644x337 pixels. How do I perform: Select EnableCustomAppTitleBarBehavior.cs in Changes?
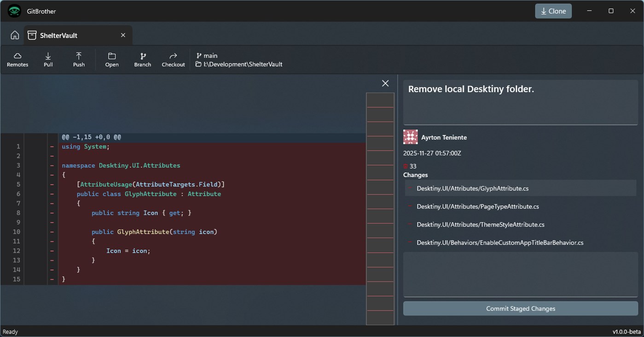click(521, 242)
